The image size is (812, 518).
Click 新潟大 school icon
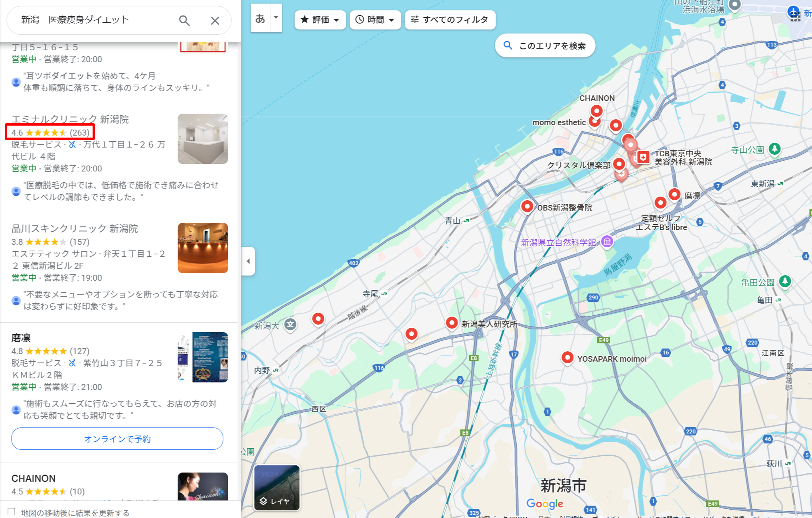tap(290, 325)
